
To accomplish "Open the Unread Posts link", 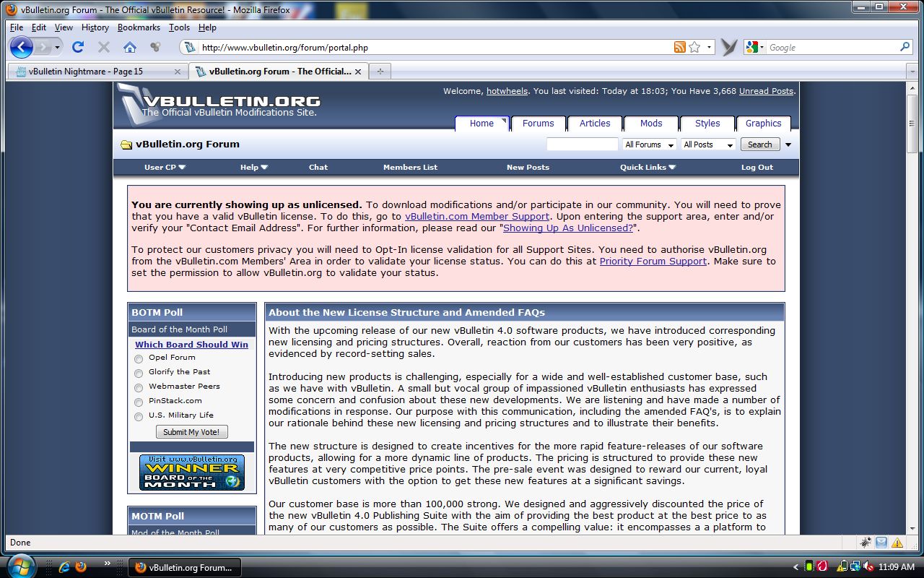I will pyautogui.click(x=766, y=91).
